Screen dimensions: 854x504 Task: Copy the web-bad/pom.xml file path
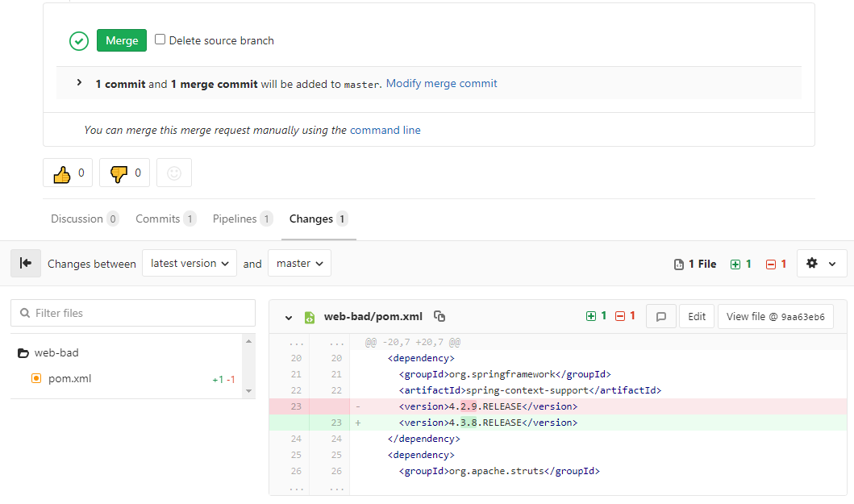[439, 317]
